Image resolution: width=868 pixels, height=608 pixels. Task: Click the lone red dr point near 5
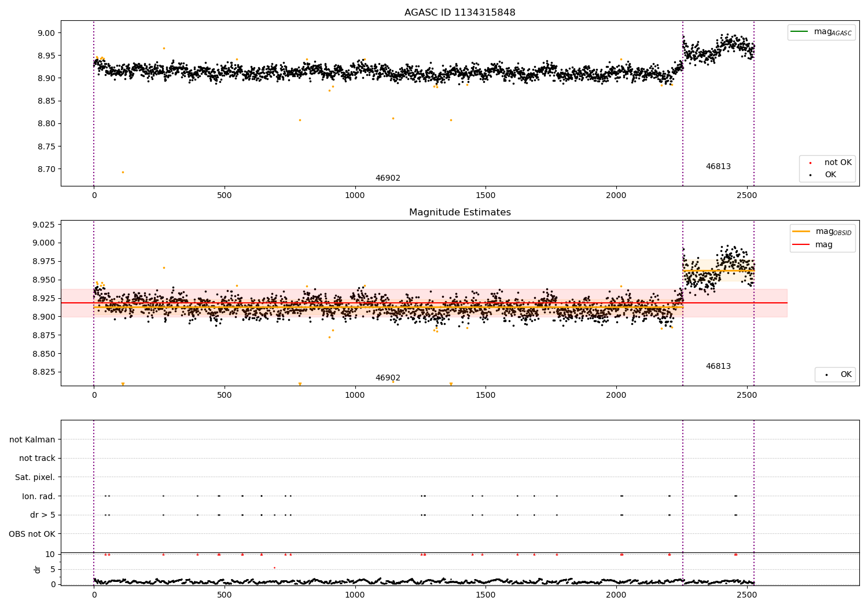[x=274, y=567]
